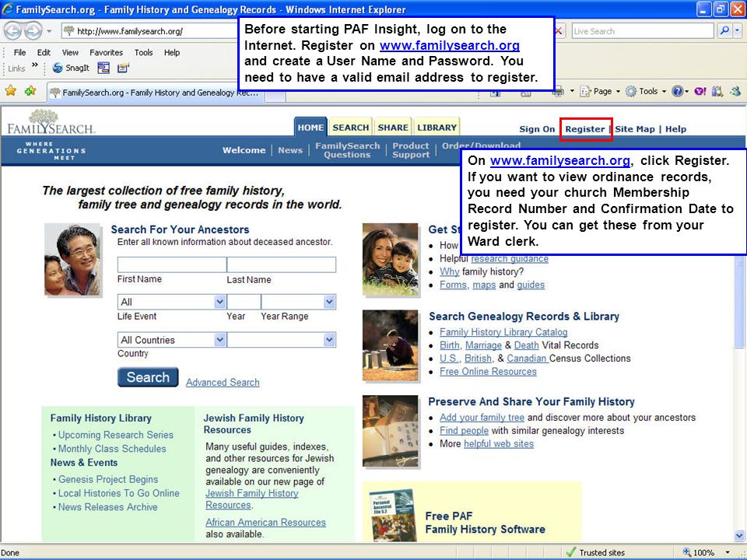Open Family History Library Catalog link

[x=503, y=332]
